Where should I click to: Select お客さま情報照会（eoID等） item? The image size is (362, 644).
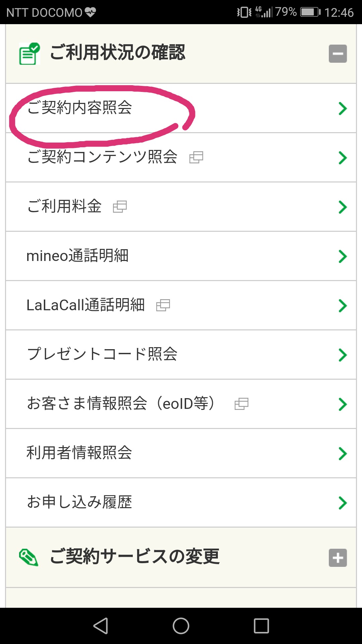pos(121,404)
